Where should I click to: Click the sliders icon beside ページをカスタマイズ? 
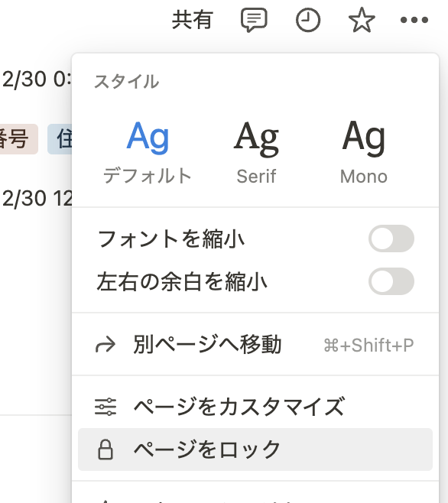[106, 407]
